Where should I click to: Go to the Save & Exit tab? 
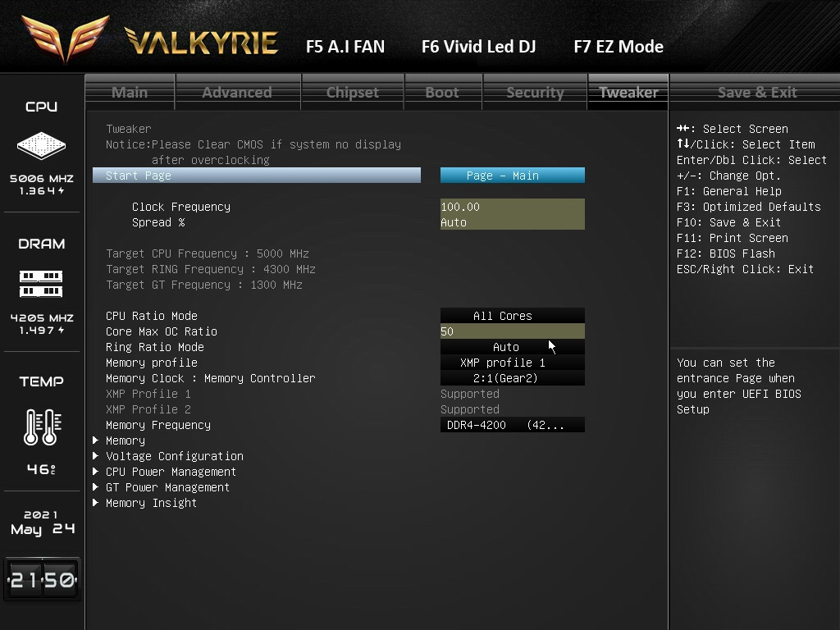click(x=756, y=92)
